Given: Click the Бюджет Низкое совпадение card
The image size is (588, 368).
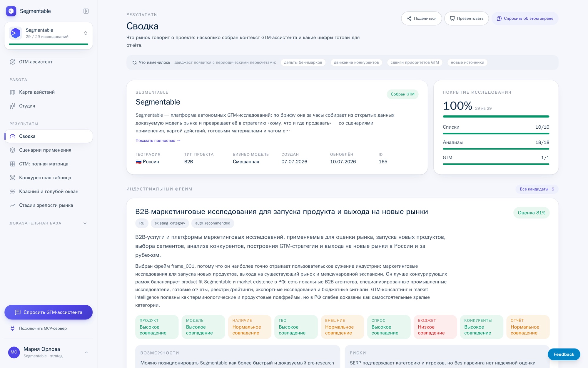Looking at the screenshot, I should 435,327.
